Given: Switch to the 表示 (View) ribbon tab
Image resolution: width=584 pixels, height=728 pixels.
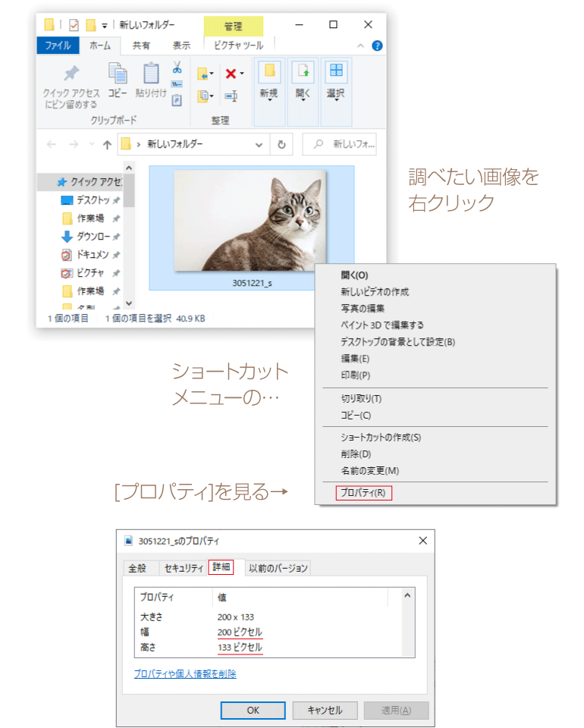Looking at the screenshot, I should coord(181,45).
